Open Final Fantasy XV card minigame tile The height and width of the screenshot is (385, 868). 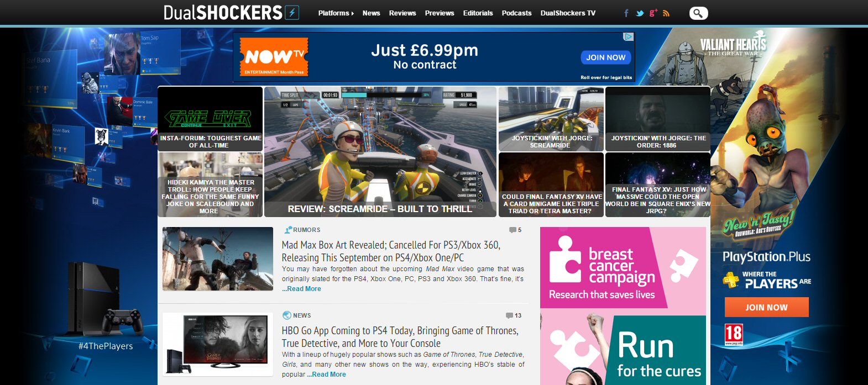coord(551,184)
